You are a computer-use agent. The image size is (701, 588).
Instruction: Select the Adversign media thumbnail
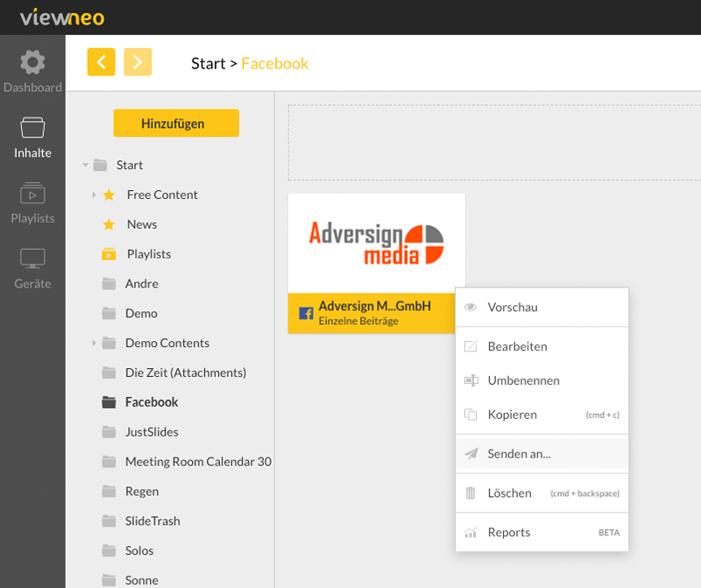click(377, 244)
